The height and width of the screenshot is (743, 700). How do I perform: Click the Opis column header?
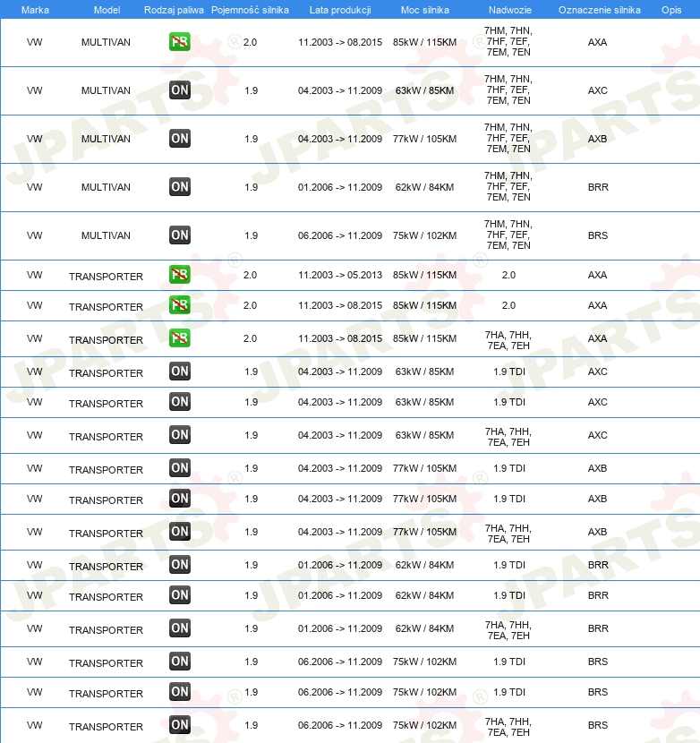pyautogui.click(x=671, y=10)
